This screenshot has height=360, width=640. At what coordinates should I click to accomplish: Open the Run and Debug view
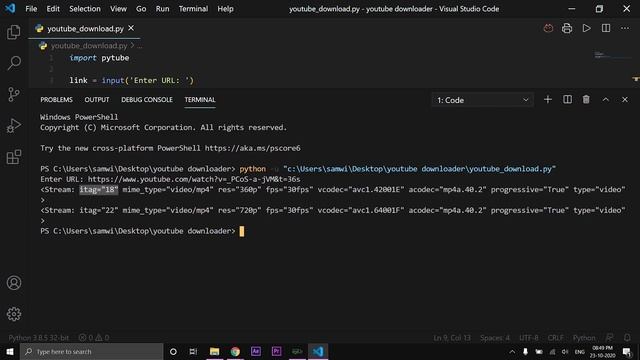point(13,126)
